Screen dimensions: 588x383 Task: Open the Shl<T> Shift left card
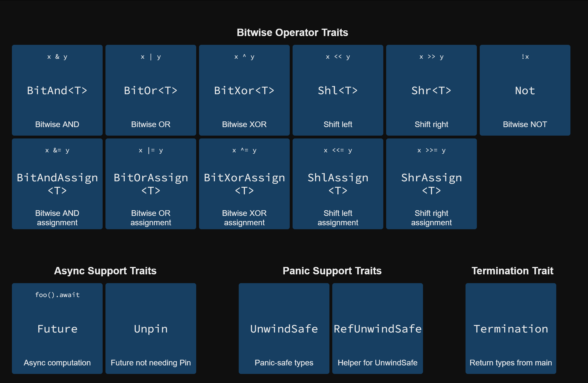(x=338, y=90)
